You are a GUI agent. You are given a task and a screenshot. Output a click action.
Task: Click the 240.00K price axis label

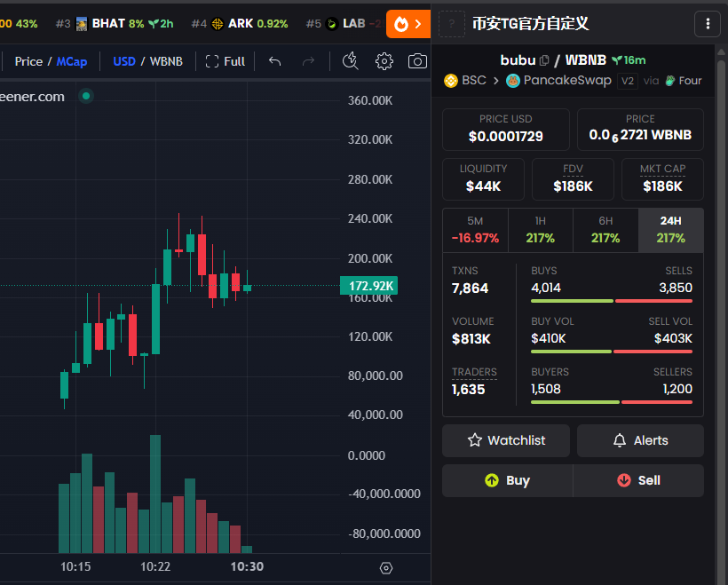370,218
